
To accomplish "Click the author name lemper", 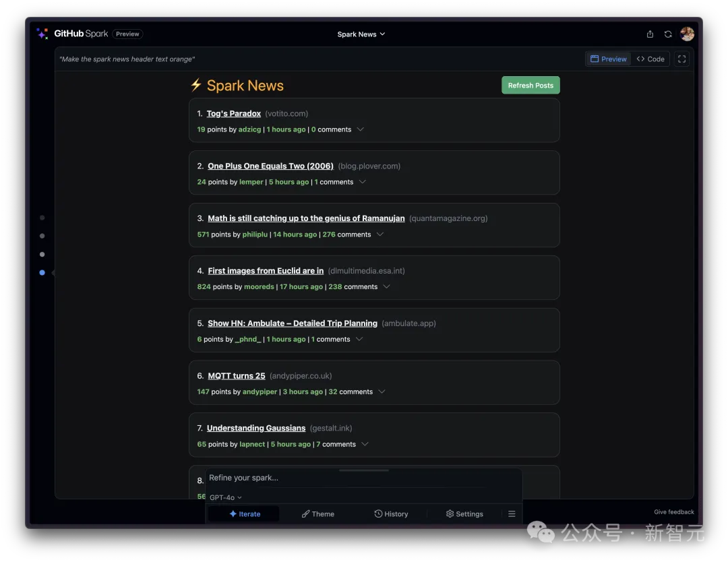I will point(251,182).
